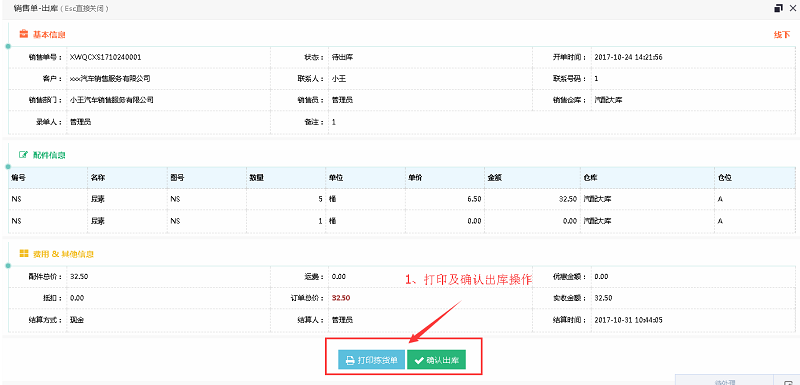Click the 金额 column header

[495, 177]
